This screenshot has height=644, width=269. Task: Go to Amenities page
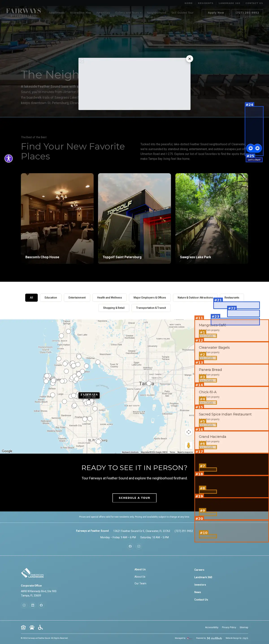point(103,13)
